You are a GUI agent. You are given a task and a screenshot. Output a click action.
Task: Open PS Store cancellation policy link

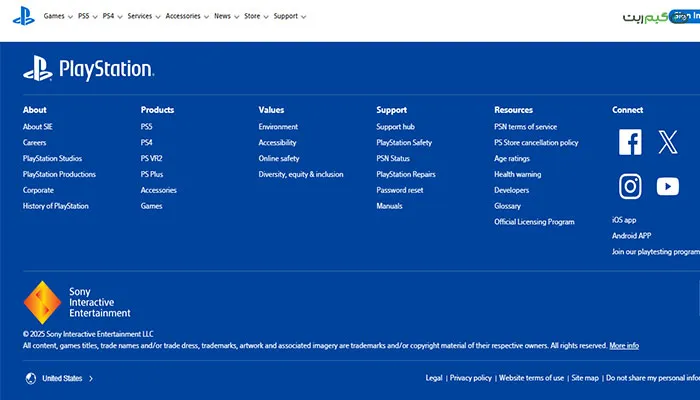pyautogui.click(x=536, y=143)
